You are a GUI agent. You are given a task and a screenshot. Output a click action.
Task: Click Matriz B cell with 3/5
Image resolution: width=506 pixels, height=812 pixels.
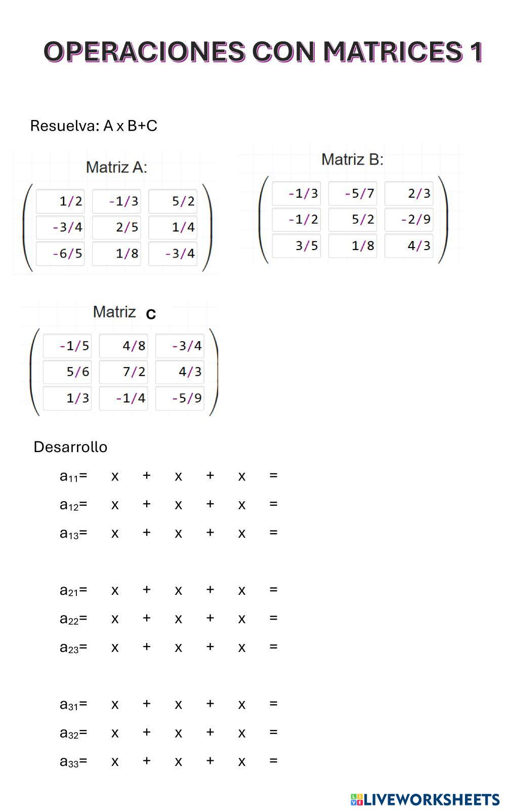297,246
